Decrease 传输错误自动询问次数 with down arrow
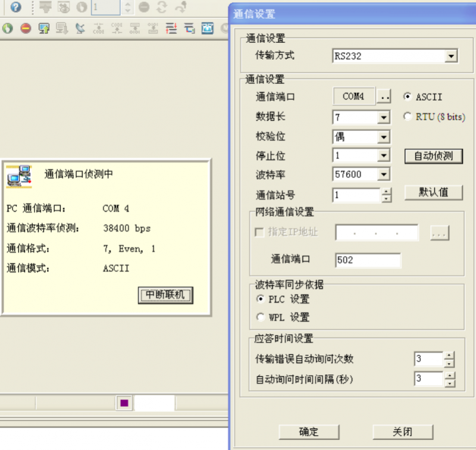The width and height of the screenshot is (476, 450). (449, 363)
